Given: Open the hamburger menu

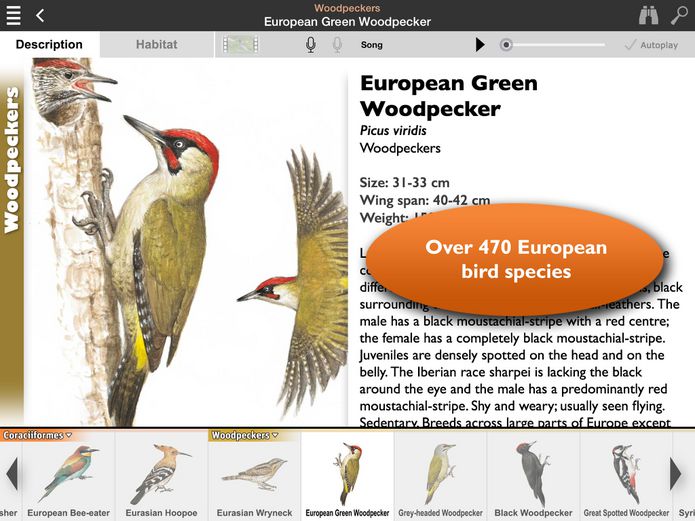Looking at the screenshot, I should coord(13,16).
